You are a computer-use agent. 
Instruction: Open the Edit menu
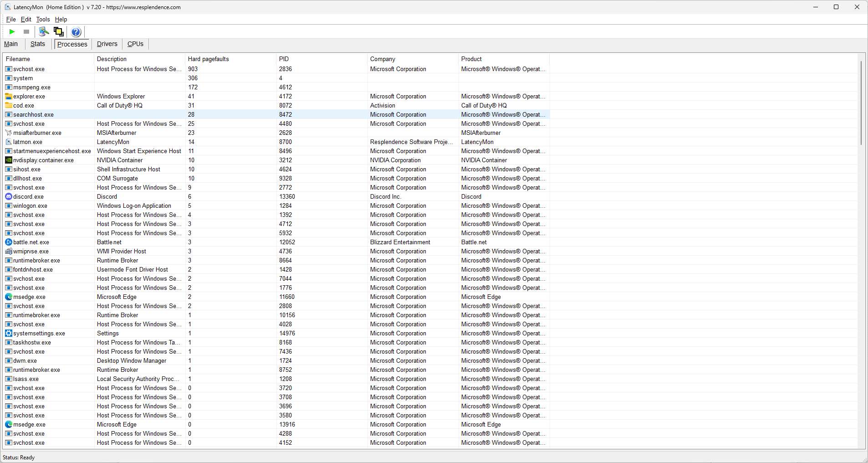coord(26,19)
